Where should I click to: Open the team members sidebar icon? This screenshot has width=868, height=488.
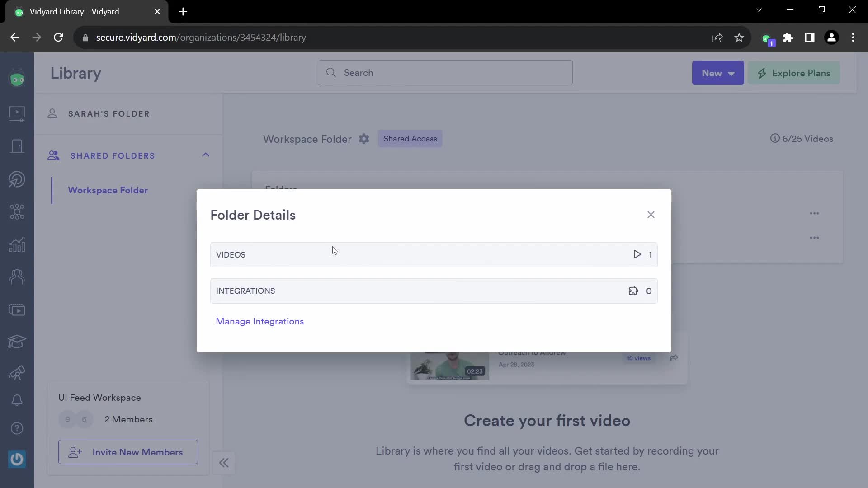17,277
